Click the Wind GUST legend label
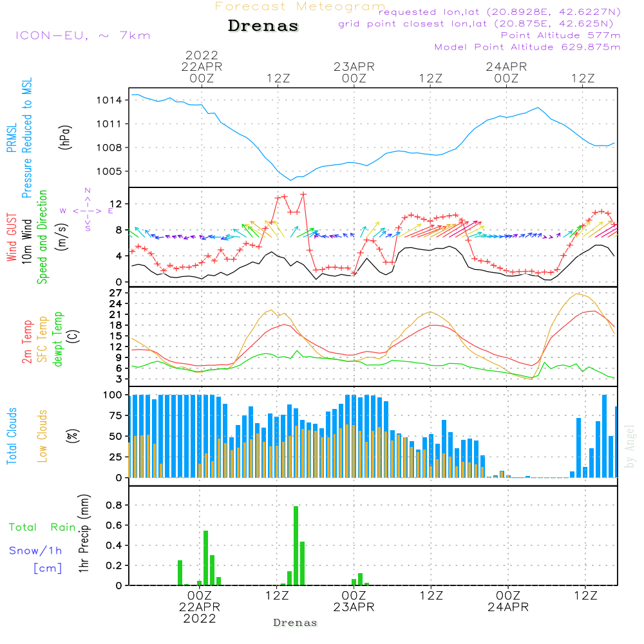This screenshot has width=644, height=644. 12,237
